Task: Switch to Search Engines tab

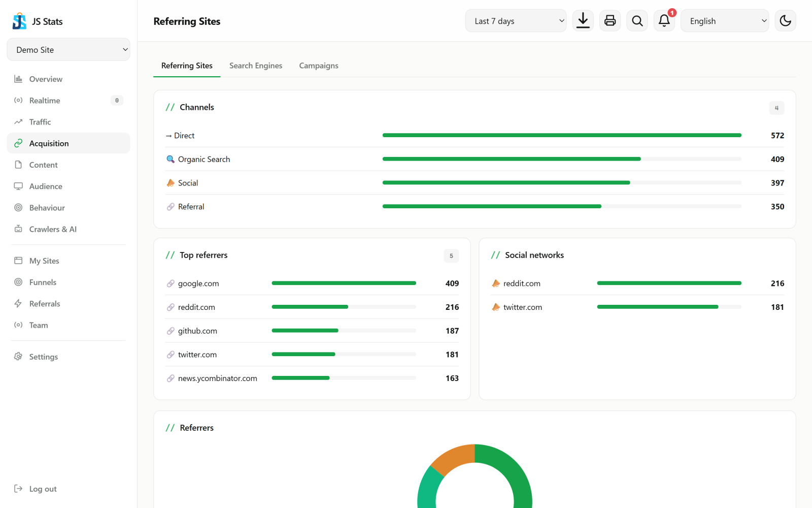Action: tap(256, 66)
